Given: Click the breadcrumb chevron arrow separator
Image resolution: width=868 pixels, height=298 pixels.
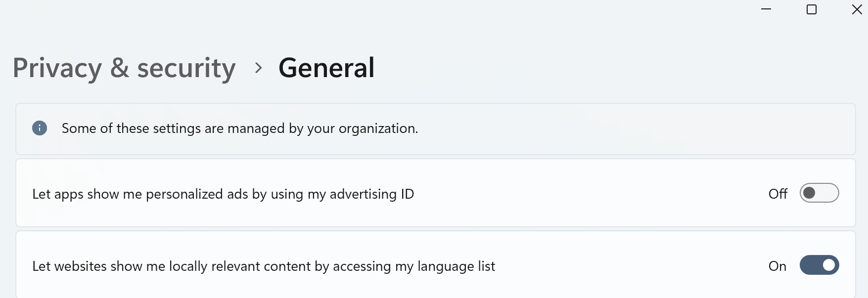Looking at the screenshot, I should pos(258,68).
